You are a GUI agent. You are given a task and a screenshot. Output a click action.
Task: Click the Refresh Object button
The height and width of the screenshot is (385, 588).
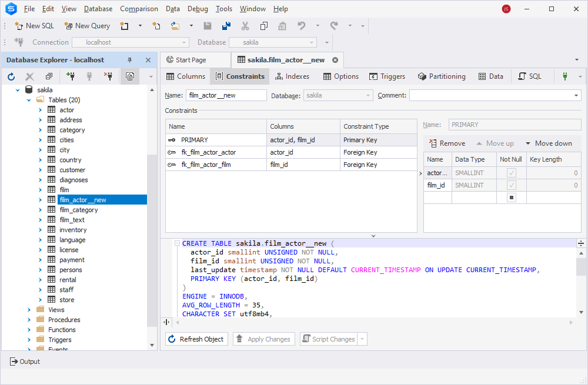196,339
